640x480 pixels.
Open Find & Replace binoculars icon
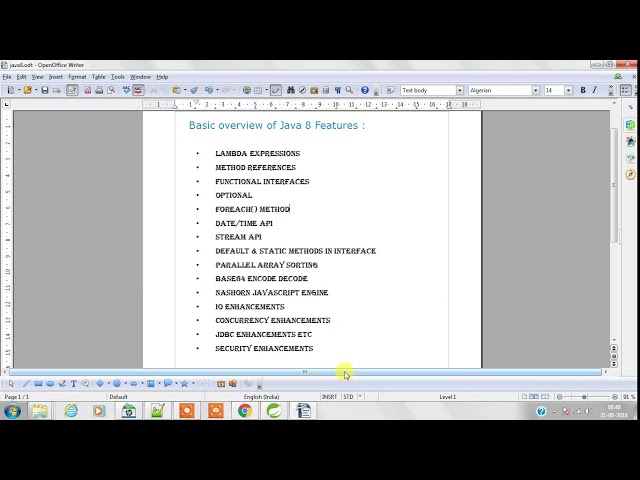tap(291, 90)
